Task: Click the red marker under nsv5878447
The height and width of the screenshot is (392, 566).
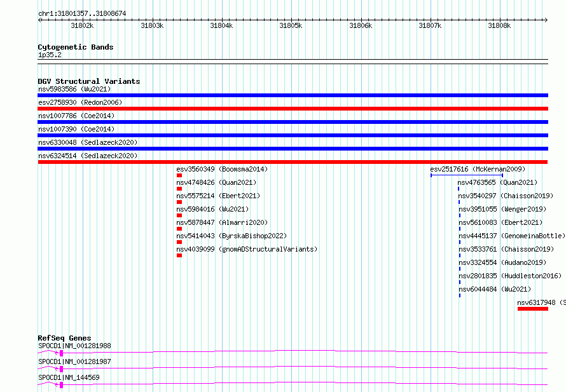Action: point(179,229)
